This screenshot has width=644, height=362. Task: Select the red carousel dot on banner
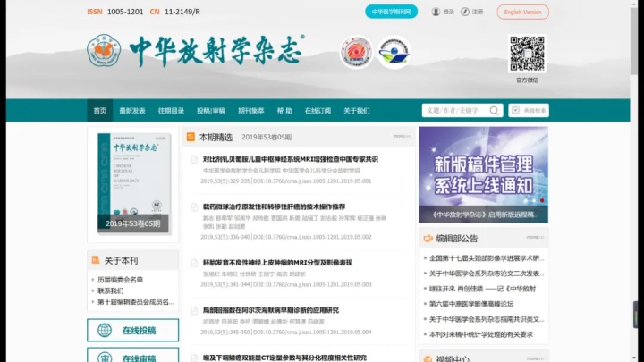[x=542, y=201]
